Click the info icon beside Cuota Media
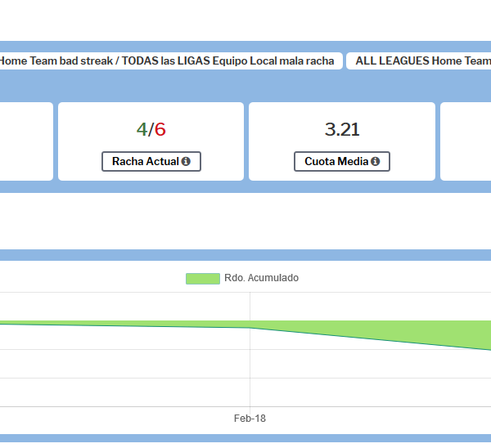This screenshot has width=491, height=448. 375,162
